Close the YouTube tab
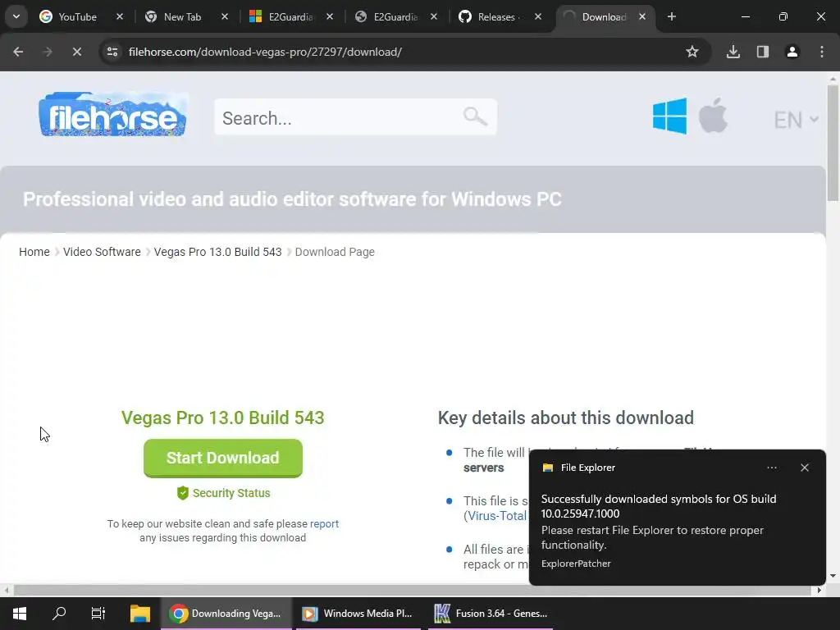The image size is (840, 630). (120, 16)
